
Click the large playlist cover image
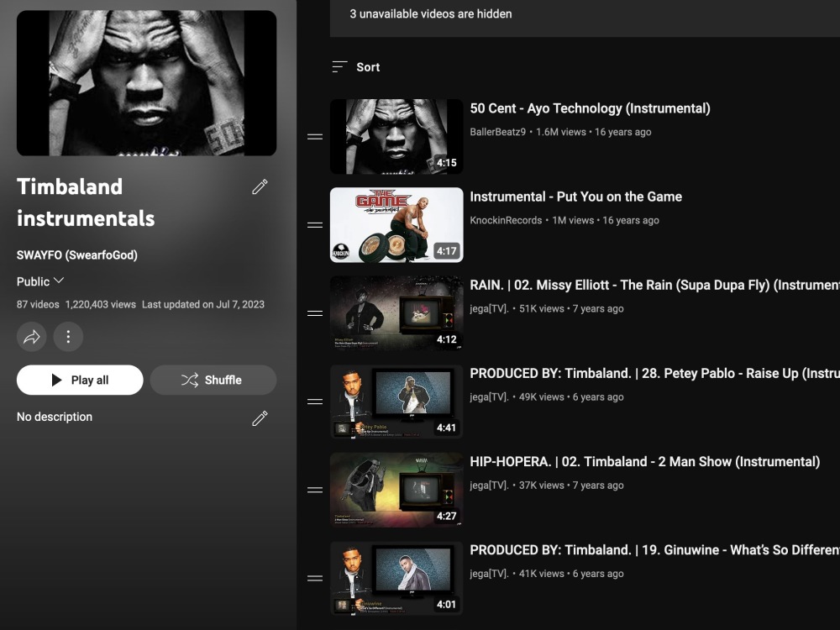point(147,83)
